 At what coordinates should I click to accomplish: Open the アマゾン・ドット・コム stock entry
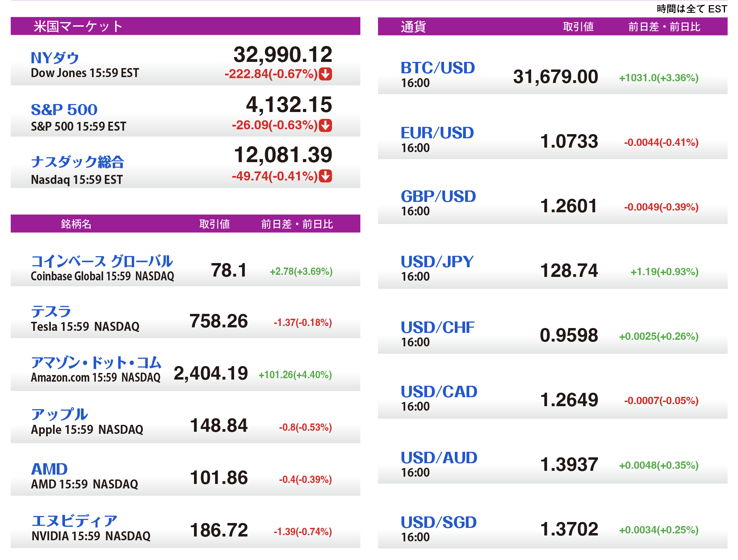coord(96,363)
